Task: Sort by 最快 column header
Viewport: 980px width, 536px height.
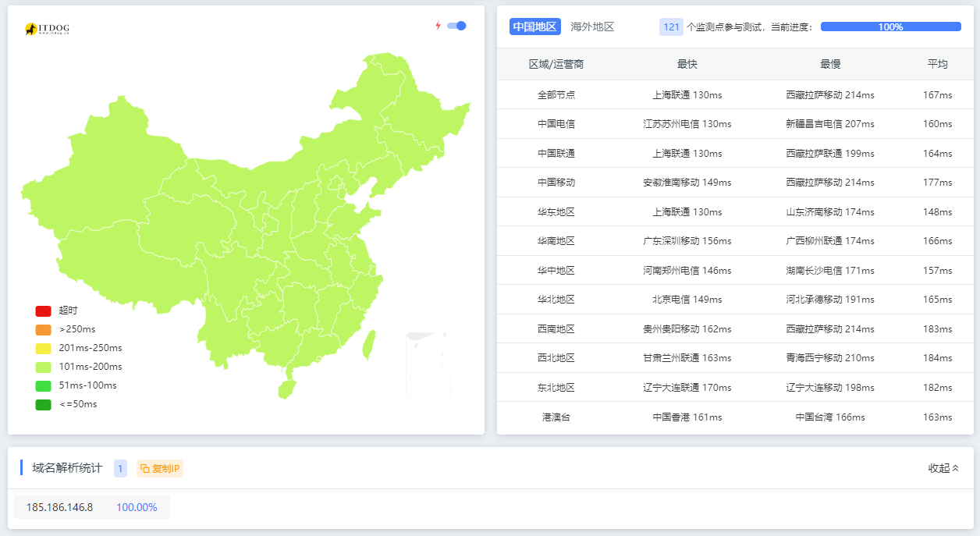Action: (687, 64)
